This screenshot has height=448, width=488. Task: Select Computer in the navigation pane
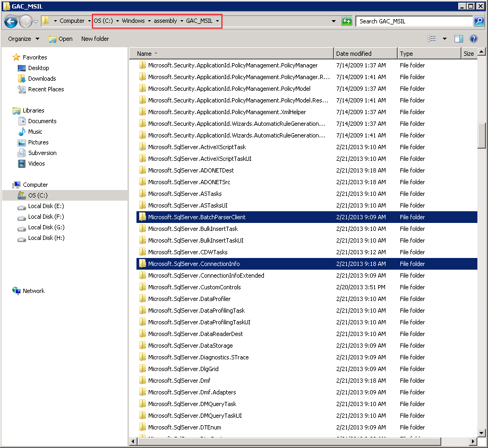tap(35, 185)
